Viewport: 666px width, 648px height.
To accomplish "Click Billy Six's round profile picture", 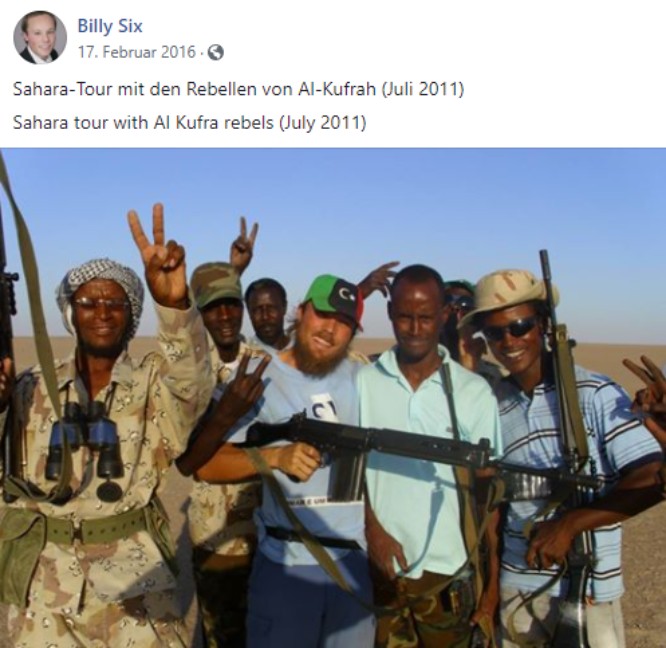I will click(x=40, y=37).
